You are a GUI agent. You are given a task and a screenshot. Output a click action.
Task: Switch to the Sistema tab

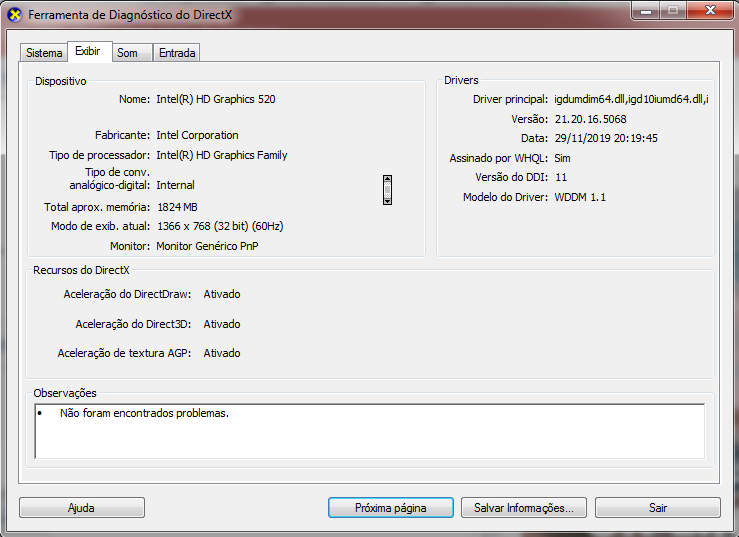(x=44, y=53)
